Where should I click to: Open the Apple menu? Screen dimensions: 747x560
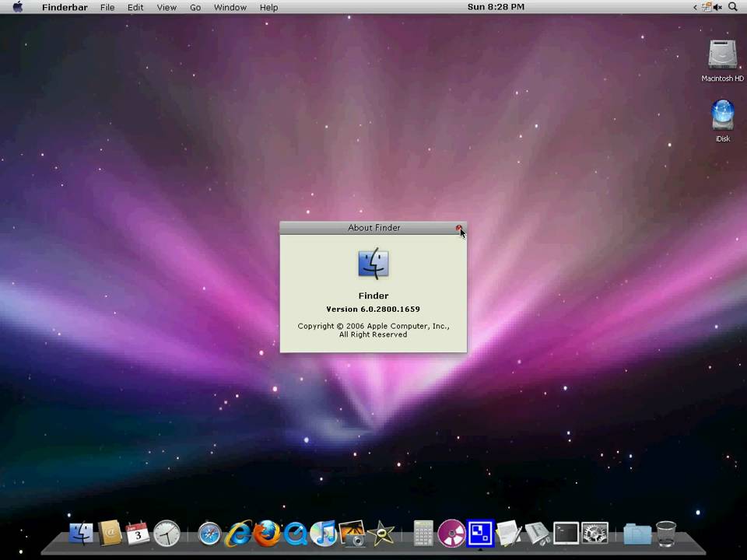pos(18,7)
